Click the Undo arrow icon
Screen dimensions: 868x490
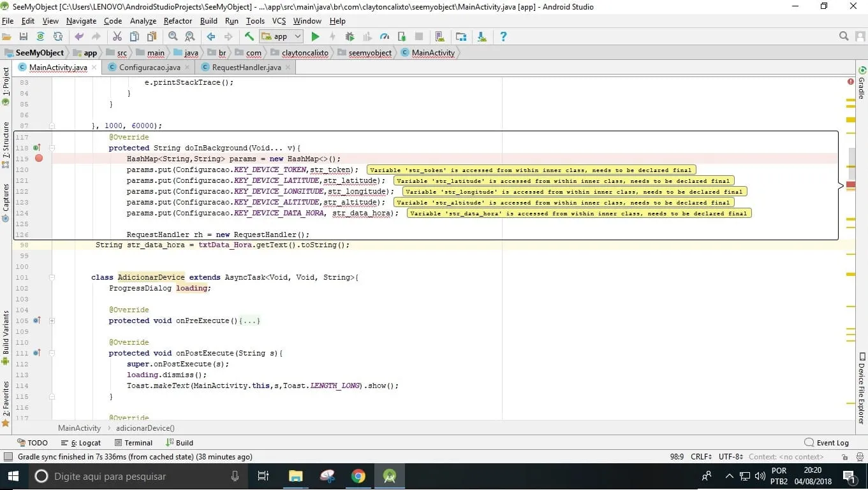(x=79, y=37)
